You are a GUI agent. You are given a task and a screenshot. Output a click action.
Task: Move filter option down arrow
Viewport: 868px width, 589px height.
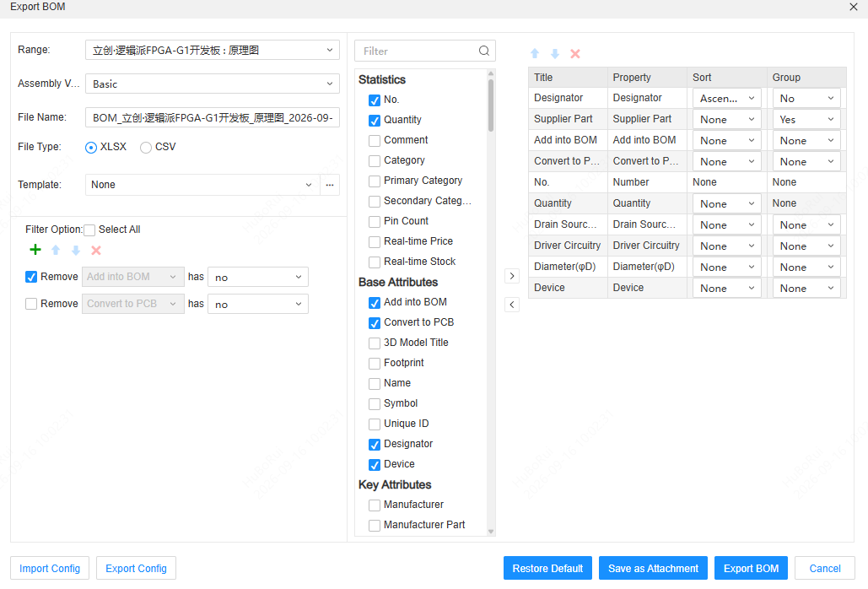click(76, 251)
